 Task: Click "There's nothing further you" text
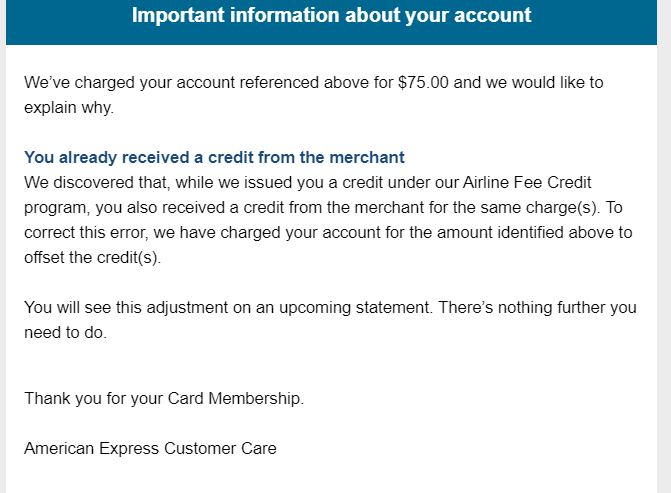point(537,308)
